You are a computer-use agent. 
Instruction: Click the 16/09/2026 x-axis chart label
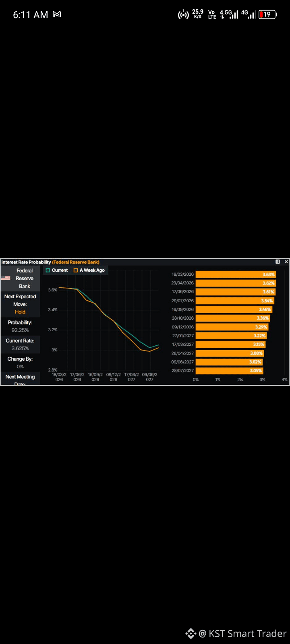[x=95, y=377]
